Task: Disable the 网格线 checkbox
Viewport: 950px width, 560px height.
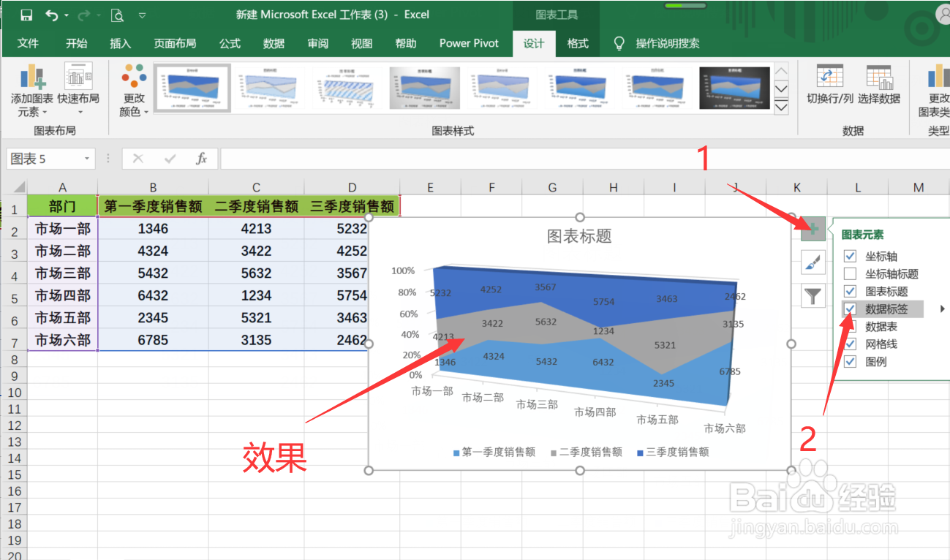Action: click(x=850, y=344)
